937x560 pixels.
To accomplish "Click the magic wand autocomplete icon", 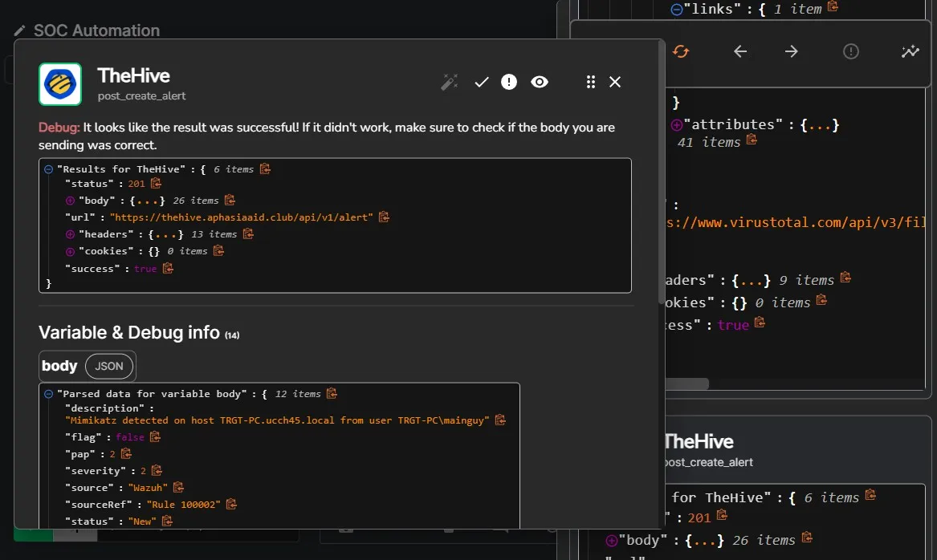I will (449, 82).
